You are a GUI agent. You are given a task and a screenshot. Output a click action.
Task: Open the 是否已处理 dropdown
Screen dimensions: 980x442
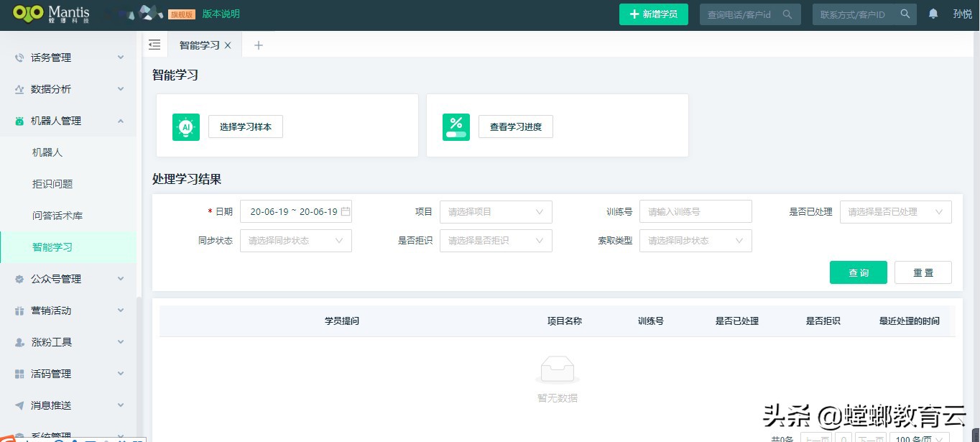895,211
